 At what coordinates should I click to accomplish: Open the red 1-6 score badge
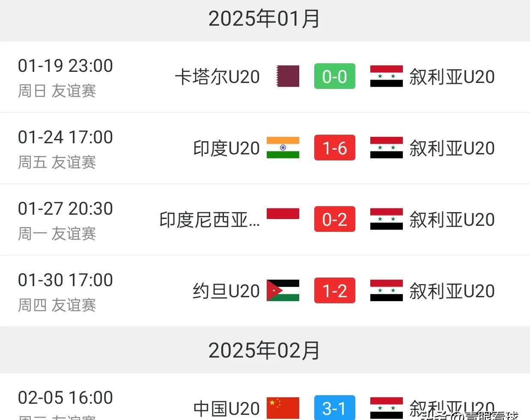[x=334, y=148]
